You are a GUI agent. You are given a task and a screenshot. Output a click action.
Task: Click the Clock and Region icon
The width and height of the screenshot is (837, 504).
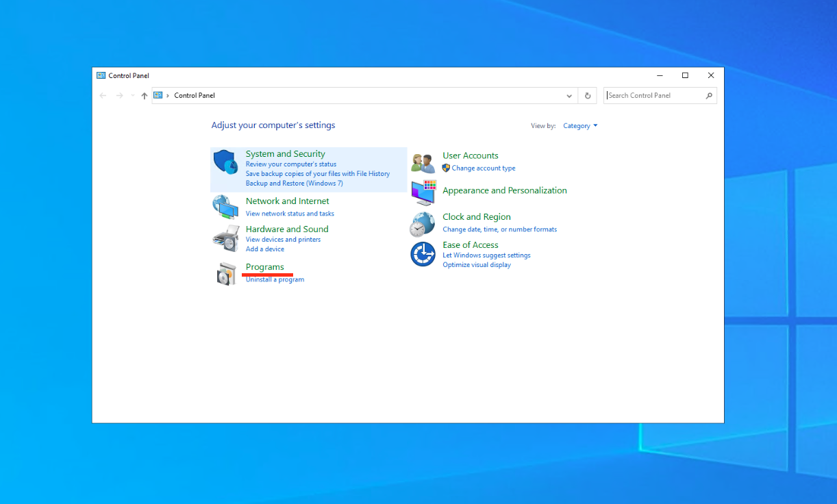[x=423, y=224]
